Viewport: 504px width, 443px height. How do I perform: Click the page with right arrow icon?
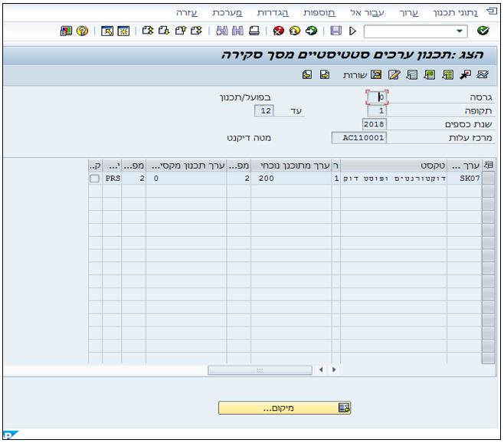325,74
